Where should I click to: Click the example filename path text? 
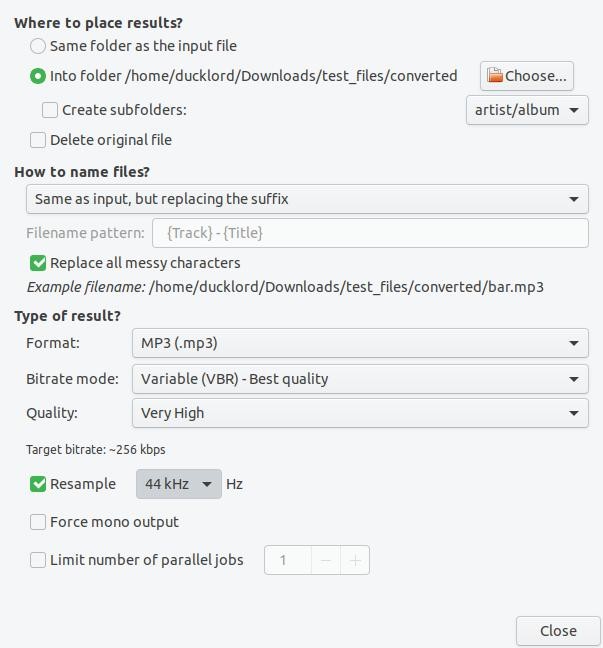tap(346, 287)
